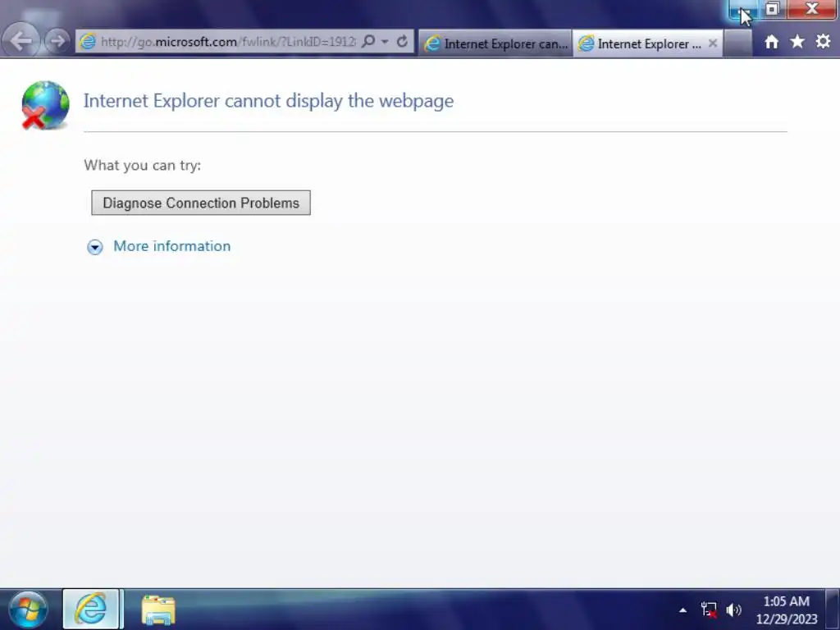Viewport: 840px width, 630px height.
Task: Click the network status tray icon
Action: point(709,609)
